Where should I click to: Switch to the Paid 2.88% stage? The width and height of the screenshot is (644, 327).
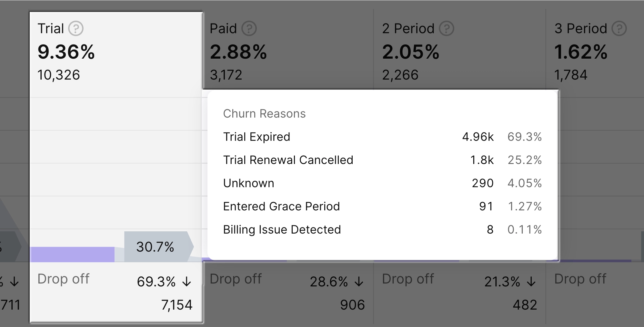238,52
